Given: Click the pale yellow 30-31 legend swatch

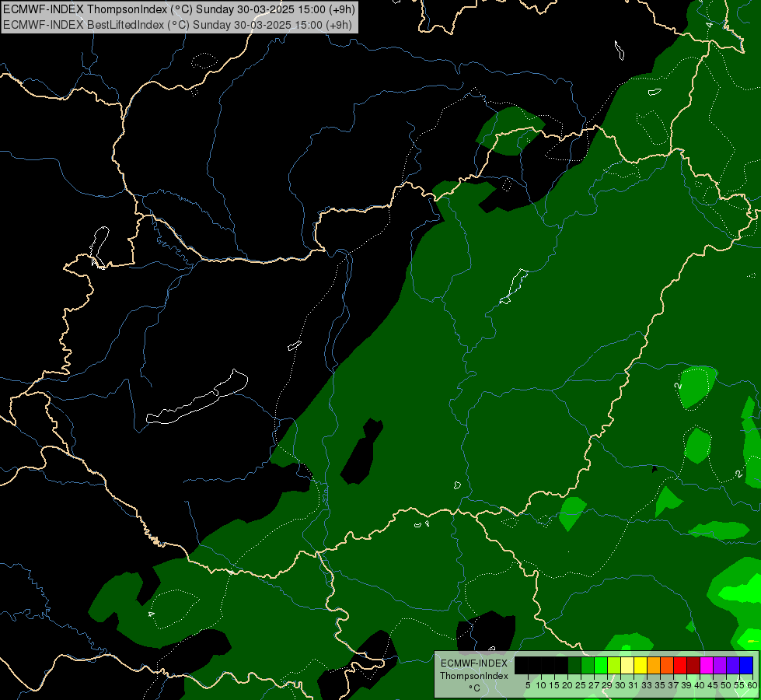Looking at the screenshot, I should [627, 665].
